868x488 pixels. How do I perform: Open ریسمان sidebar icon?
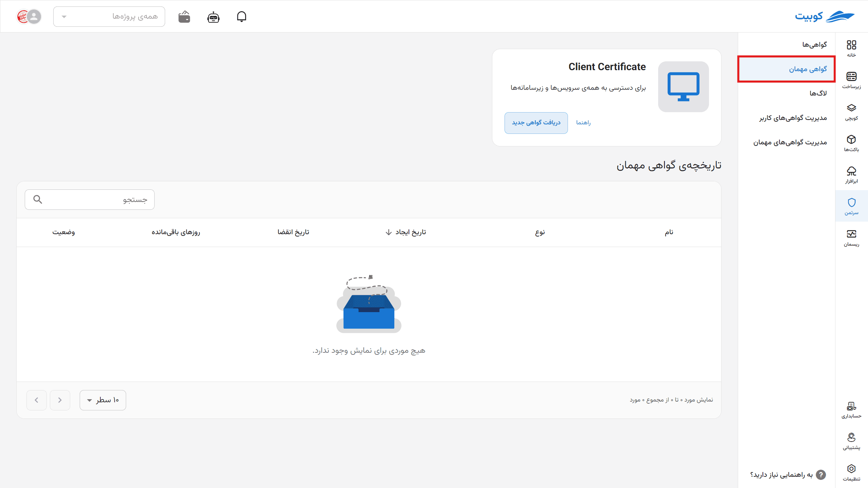851,238
